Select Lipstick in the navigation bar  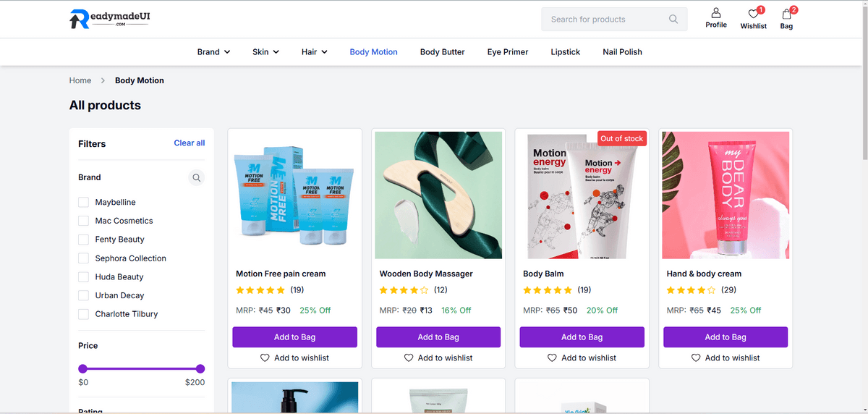(565, 52)
